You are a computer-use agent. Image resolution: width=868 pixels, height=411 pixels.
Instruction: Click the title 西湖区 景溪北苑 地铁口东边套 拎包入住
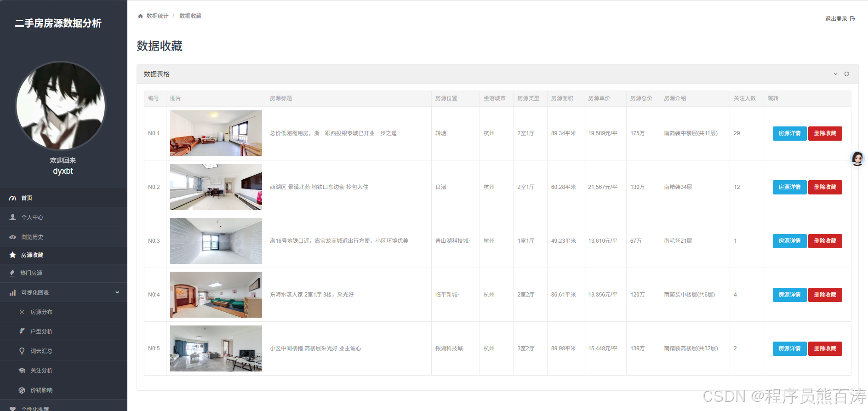(x=319, y=187)
